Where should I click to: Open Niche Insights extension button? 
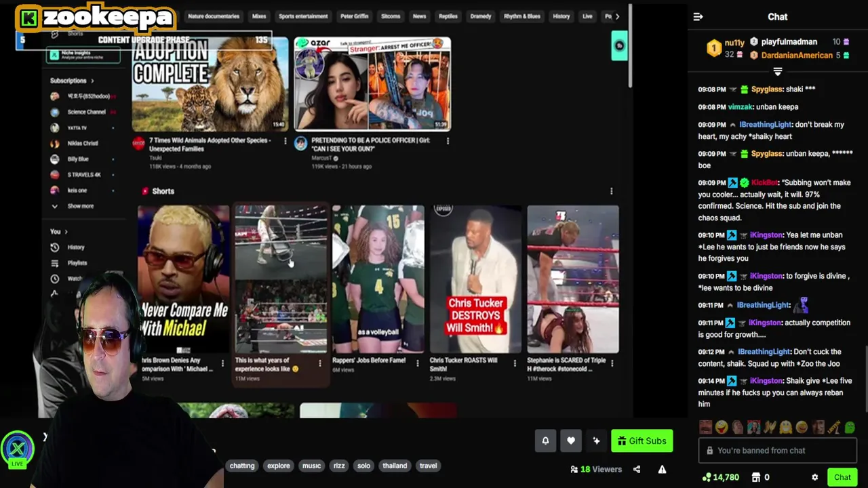[x=83, y=55]
